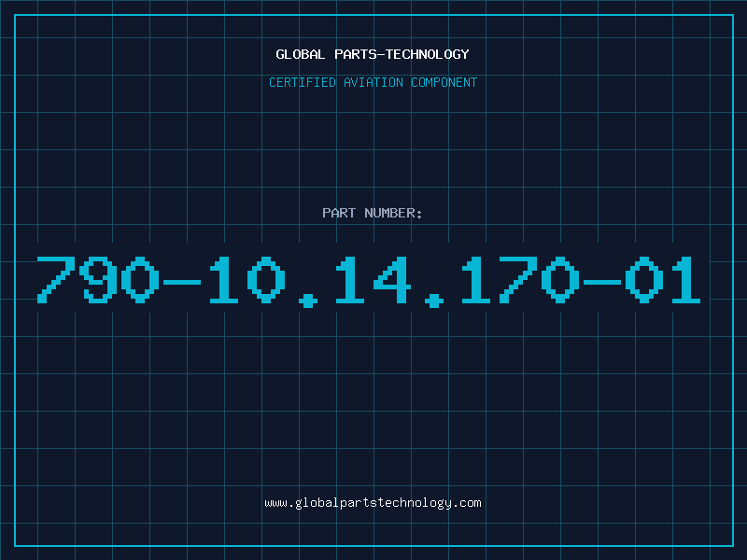Click the GLOBAL PARTS-TECHNOLOGY heading
Screen dimensions: 747x560
[373, 54]
